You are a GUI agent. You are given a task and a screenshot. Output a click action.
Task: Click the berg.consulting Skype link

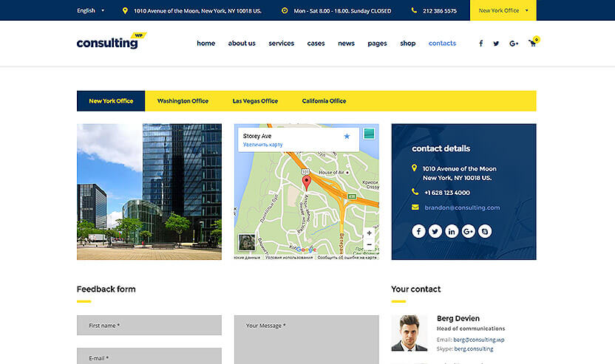tap(473, 348)
